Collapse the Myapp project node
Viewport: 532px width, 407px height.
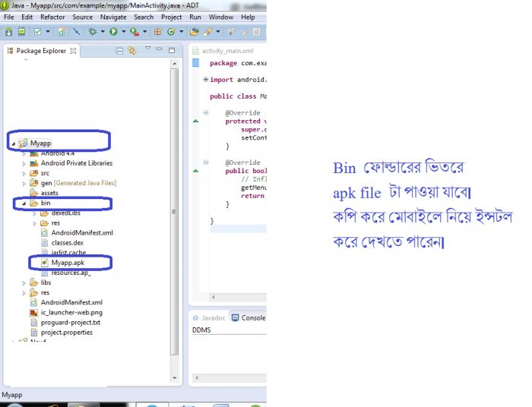pos(14,144)
